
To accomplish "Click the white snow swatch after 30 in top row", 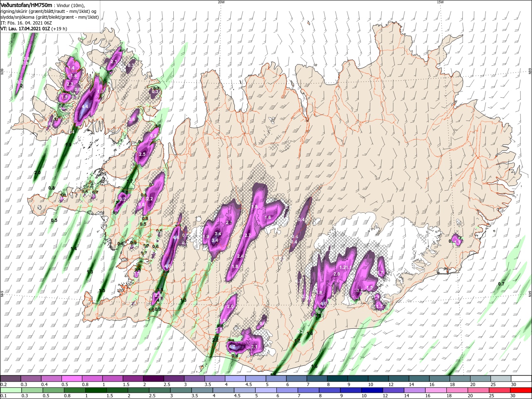I will click(522, 379).
